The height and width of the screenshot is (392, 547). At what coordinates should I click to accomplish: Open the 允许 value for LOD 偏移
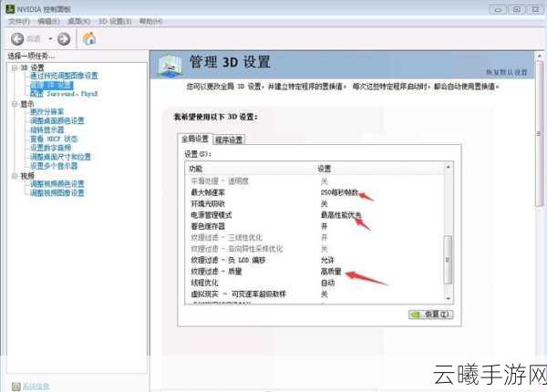327,260
